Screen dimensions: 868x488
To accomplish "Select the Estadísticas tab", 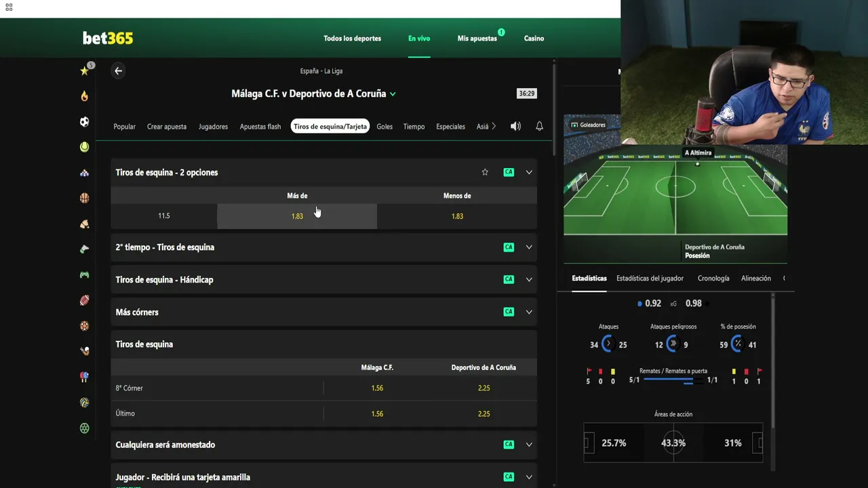I will (589, 279).
